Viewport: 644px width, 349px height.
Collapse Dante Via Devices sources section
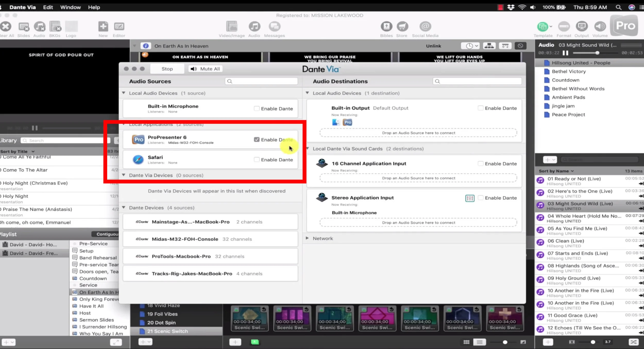(x=124, y=175)
